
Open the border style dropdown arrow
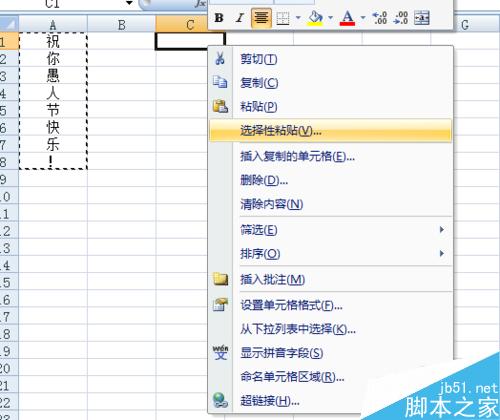click(x=298, y=18)
